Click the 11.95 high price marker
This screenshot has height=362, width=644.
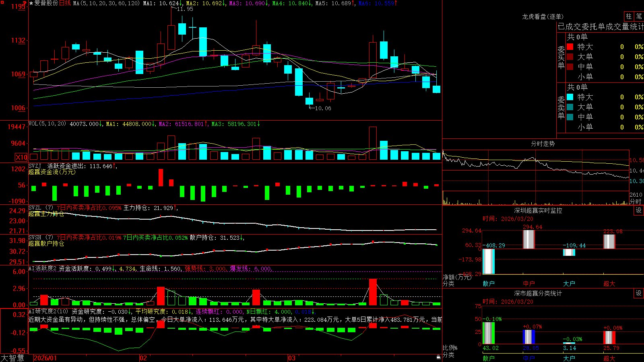coord(185,9)
